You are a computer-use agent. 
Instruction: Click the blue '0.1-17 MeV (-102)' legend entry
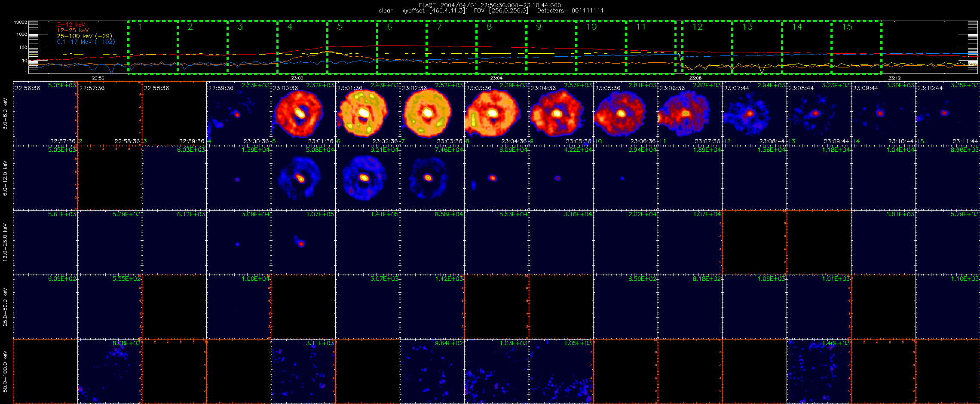point(86,42)
